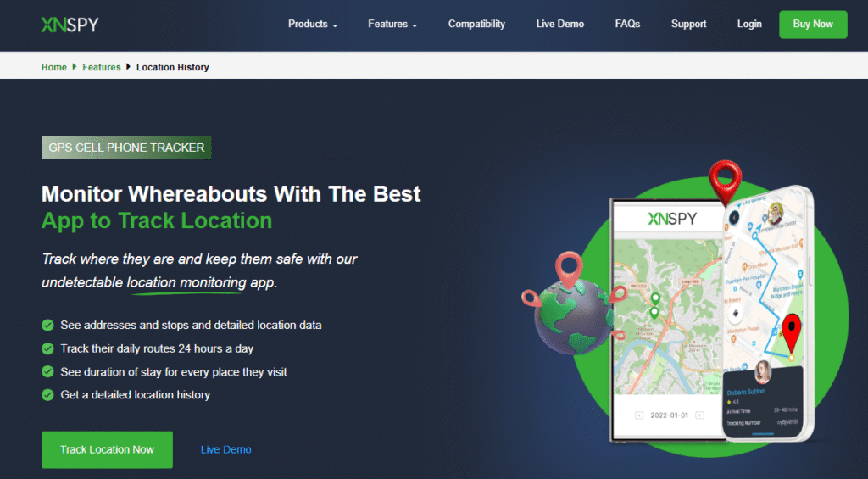Click next date arrow beside 2022-01-01
The height and width of the screenshot is (479, 868).
tap(699, 415)
